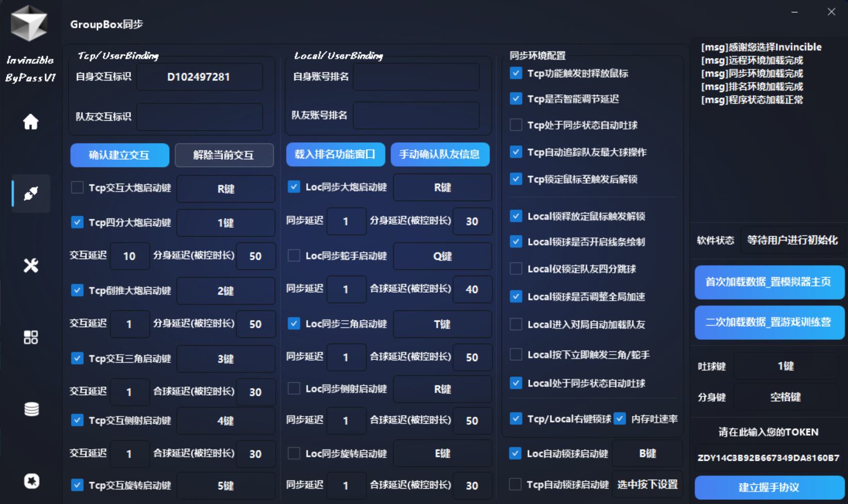Click the T键 hotkey box
This screenshot has width=848, height=504.
tap(443, 324)
